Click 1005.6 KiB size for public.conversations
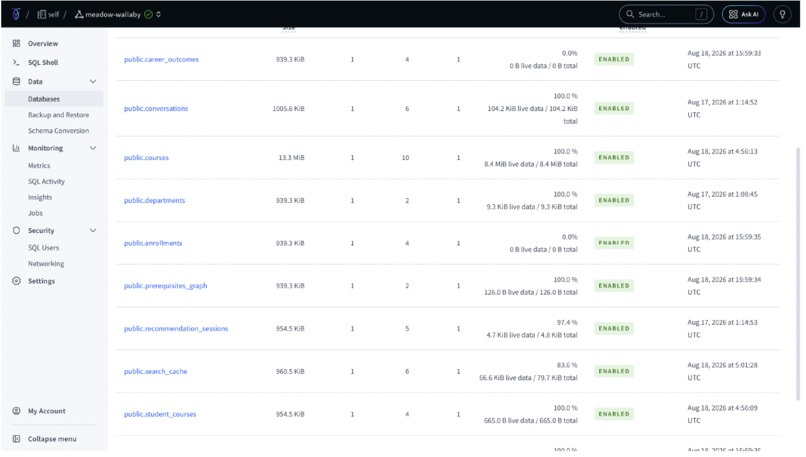This screenshot has width=806, height=457. [x=288, y=108]
